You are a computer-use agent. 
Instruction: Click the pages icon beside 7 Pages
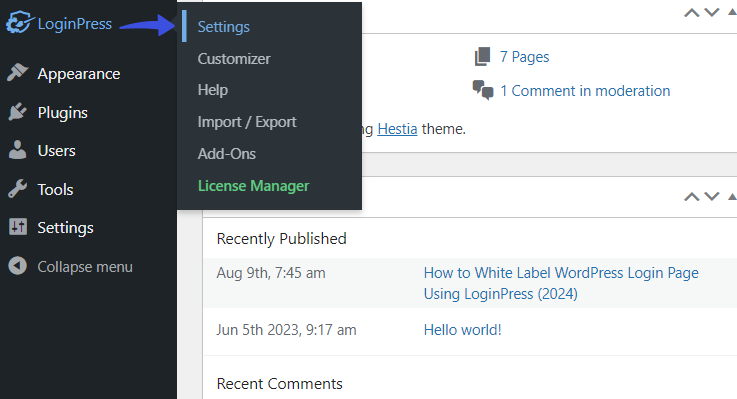pos(483,56)
